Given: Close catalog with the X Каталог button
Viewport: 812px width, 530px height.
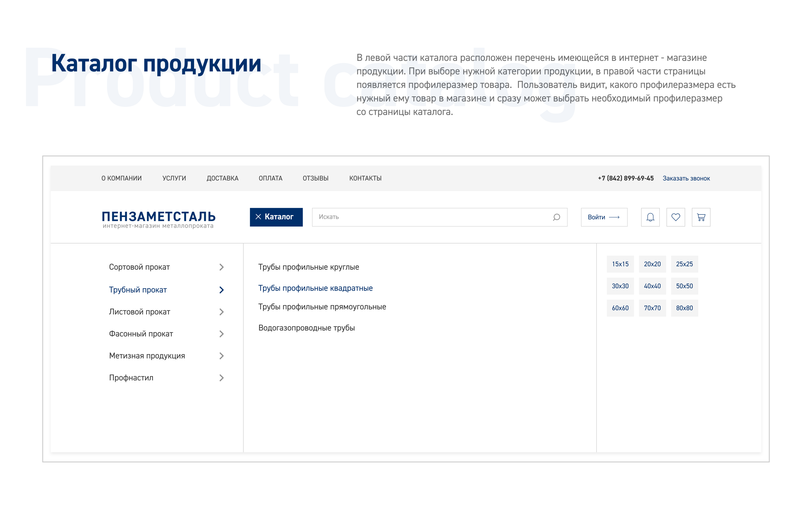Looking at the screenshot, I should 276,217.
